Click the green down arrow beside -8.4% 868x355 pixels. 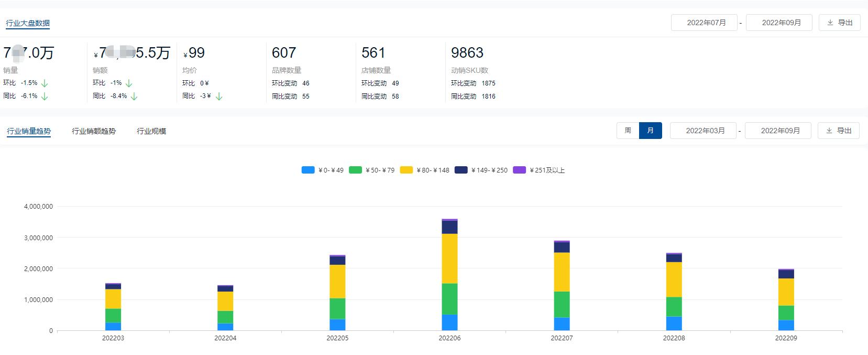click(x=134, y=96)
